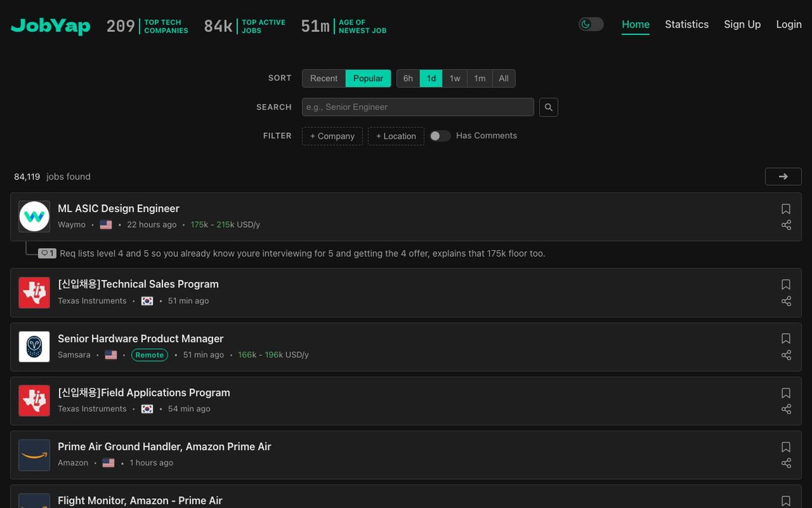Open the Technical Sales Program job
Screen dimensions: 812x508
point(138,284)
